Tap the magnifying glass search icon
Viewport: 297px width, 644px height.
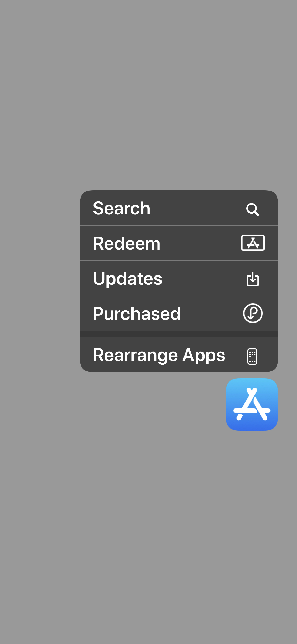(x=253, y=209)
